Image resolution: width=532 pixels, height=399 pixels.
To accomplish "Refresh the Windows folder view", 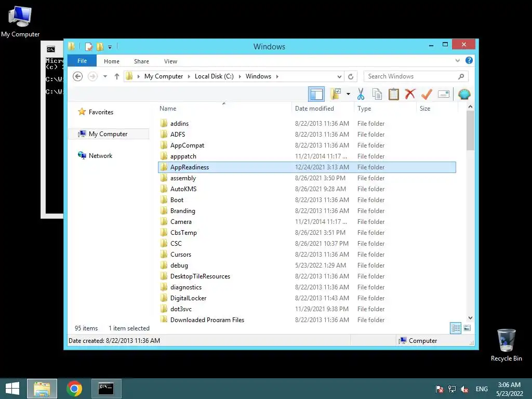I will point(351,76).
